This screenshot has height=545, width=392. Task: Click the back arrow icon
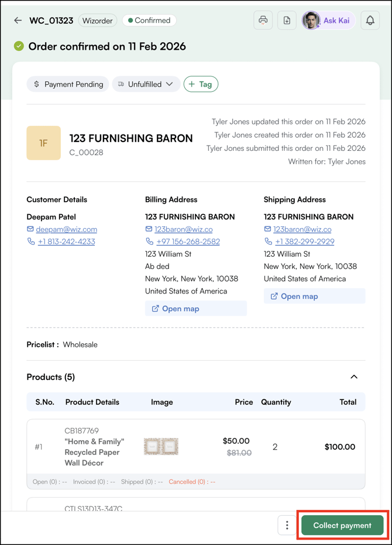(18, 20)
